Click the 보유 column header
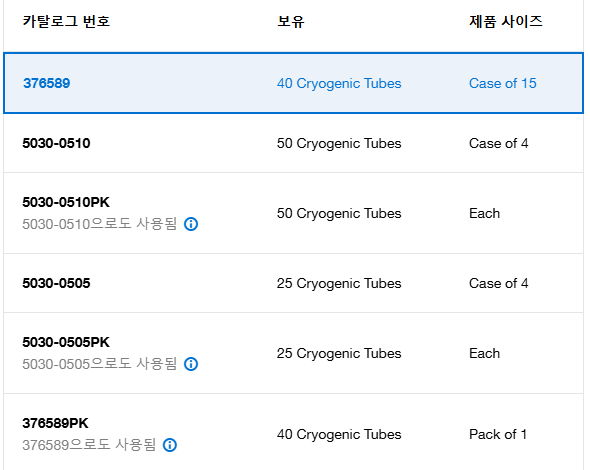The image size is (590, 470). coord(290,21)
